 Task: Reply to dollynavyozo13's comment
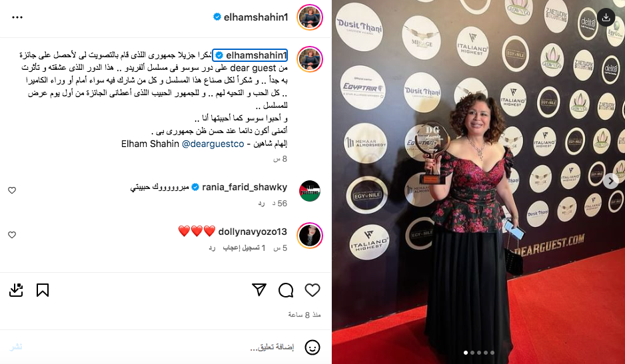coord(212,248)
